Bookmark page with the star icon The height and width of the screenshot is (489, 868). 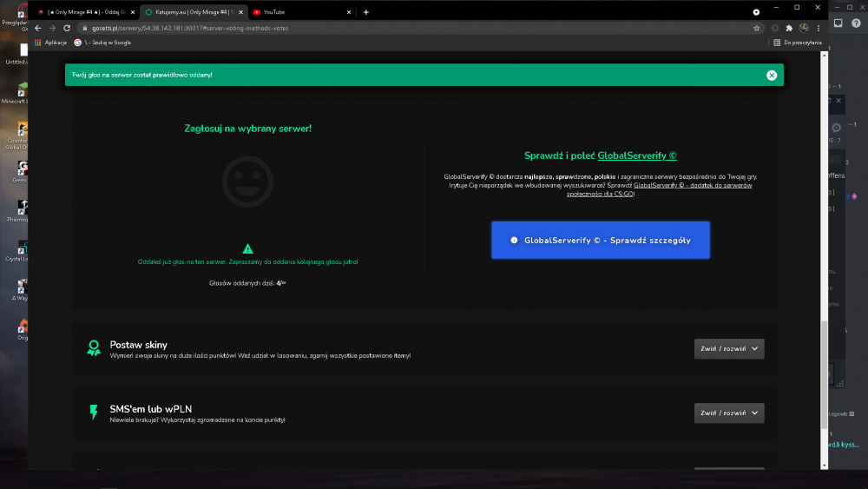[x=757, y=29]
